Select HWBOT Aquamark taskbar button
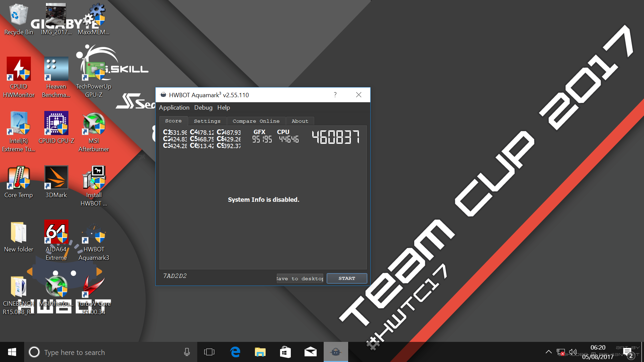Screen dimensions: 644x362 tap(336, 352)
